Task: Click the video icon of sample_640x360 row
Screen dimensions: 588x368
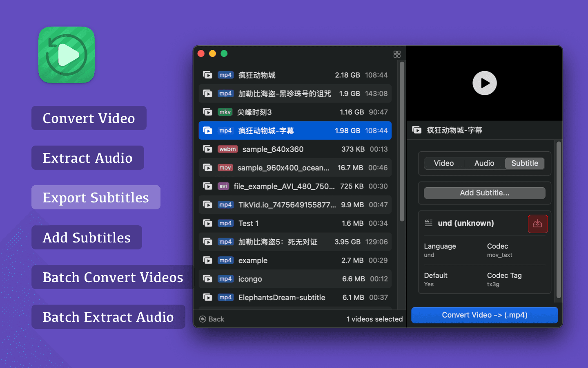Action: [x=207, y=149]
